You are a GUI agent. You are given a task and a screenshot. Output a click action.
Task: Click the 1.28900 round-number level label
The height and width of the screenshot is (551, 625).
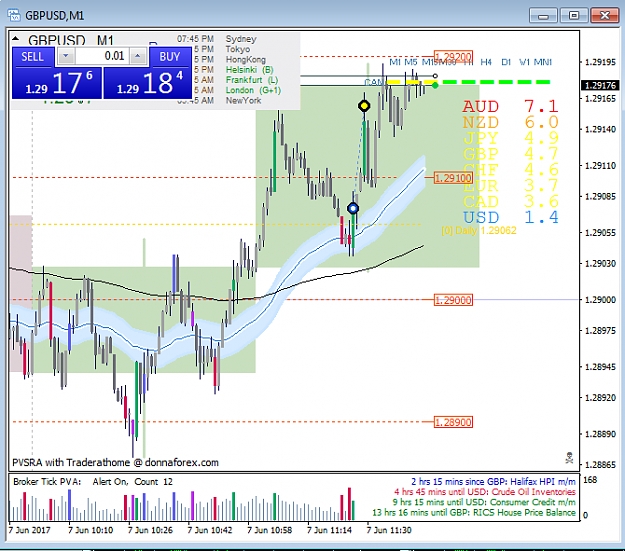[x=453, y=422]
